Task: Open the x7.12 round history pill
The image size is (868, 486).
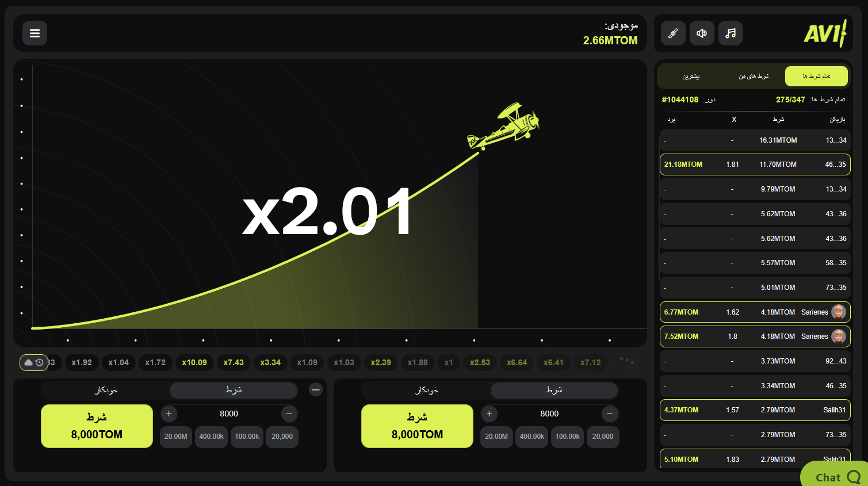Action: point(590,362)
